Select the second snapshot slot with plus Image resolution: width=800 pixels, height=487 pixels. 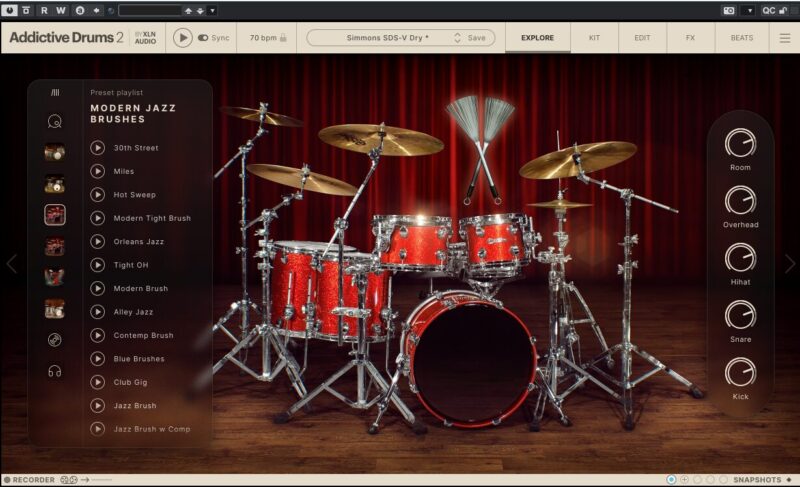tap(685, 480)
